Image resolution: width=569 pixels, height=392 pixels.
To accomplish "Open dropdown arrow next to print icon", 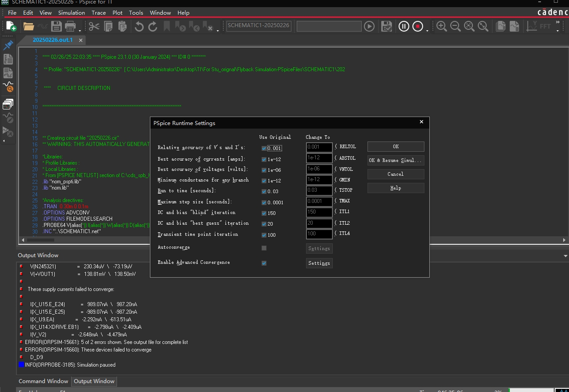I will 80,30.
